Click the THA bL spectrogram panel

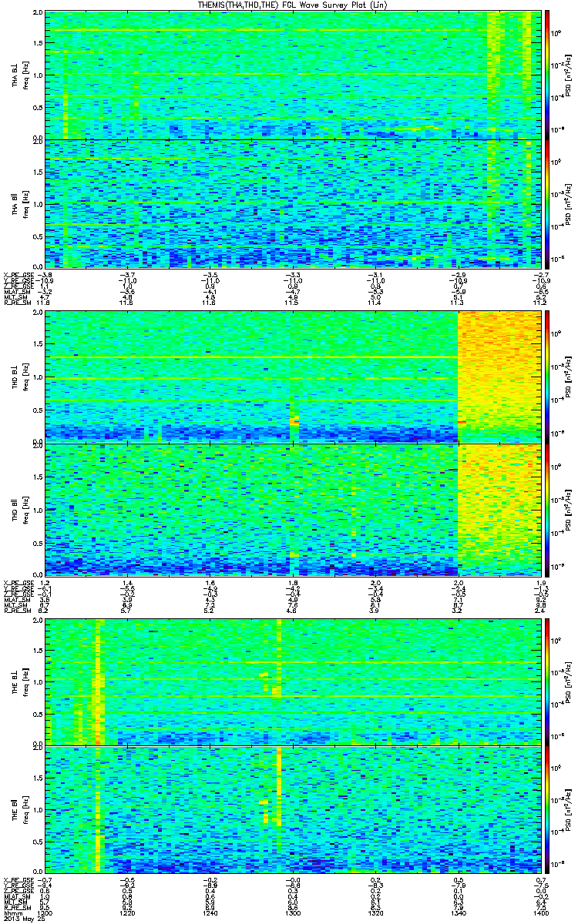point(292,75)
